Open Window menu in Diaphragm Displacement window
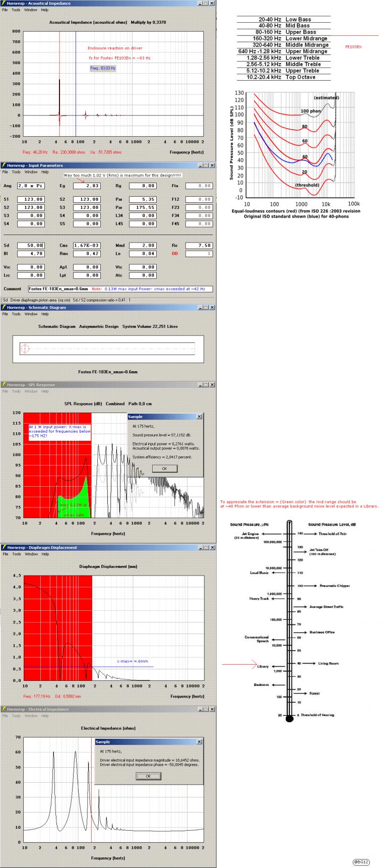 tap(31, 554)
